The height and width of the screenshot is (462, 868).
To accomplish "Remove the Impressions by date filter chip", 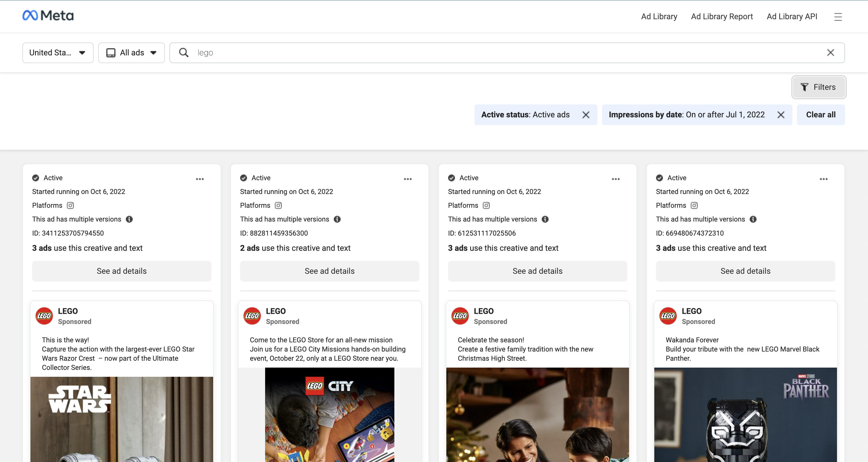I will point(780,115).
